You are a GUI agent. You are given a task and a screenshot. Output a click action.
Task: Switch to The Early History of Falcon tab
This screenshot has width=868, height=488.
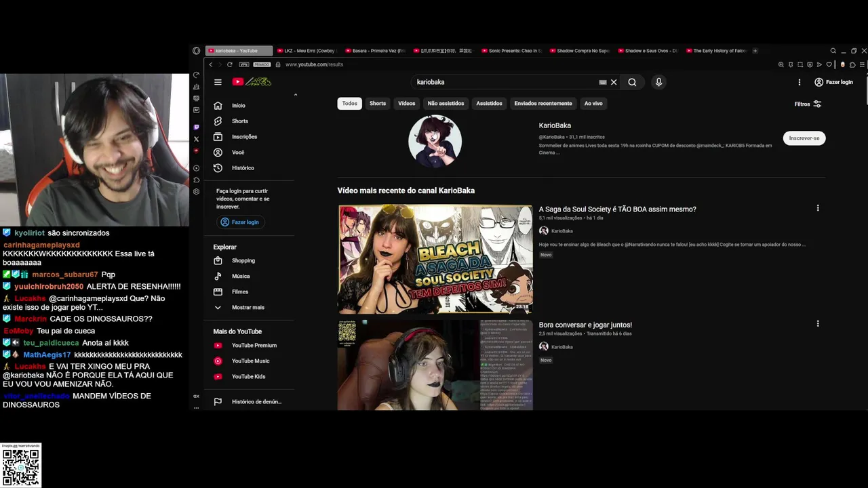point(716,51)
